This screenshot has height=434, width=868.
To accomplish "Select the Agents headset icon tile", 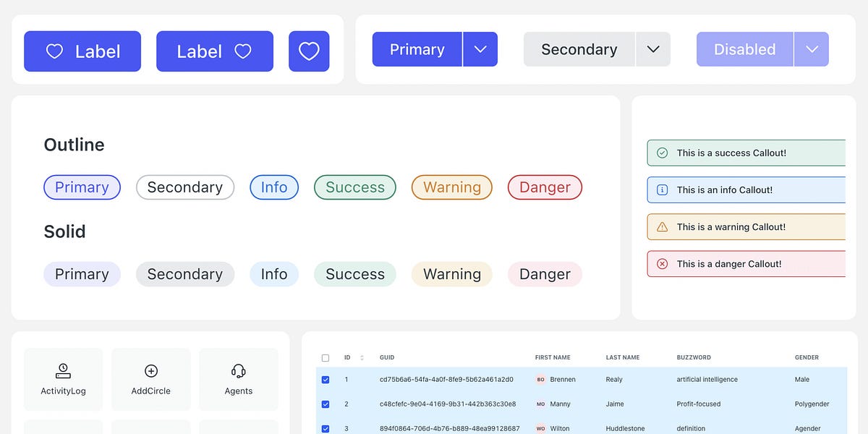I will click(x=239, y=379).
